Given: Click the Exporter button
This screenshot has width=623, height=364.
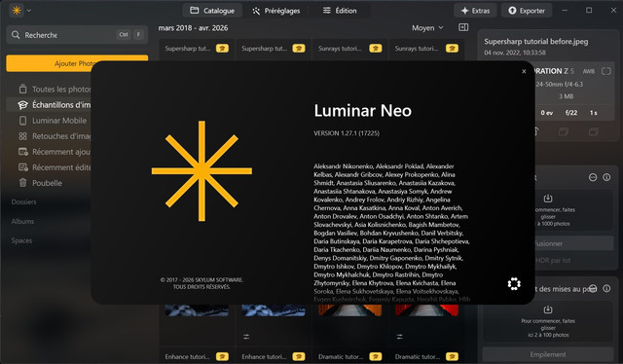Looking at the screenshot, I should pyautogui.click(x=527, y=11).
